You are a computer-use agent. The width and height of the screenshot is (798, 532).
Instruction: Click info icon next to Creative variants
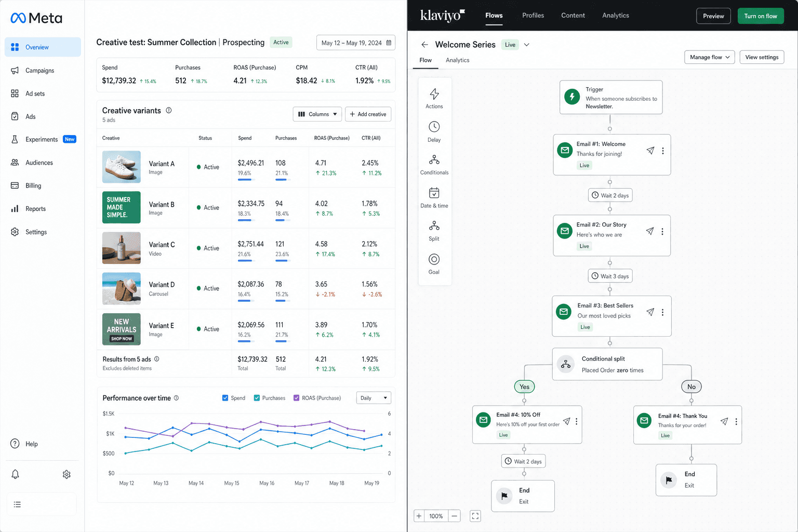169,110
